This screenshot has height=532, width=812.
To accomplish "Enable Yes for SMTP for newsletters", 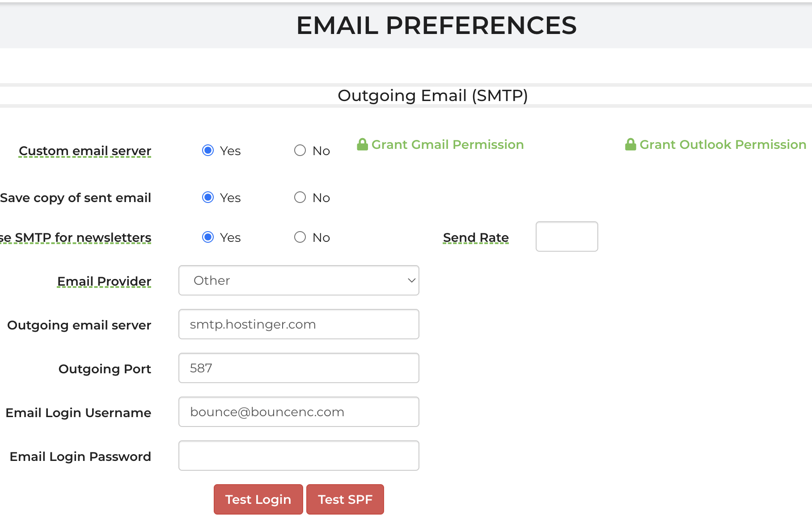I will 208,237.
